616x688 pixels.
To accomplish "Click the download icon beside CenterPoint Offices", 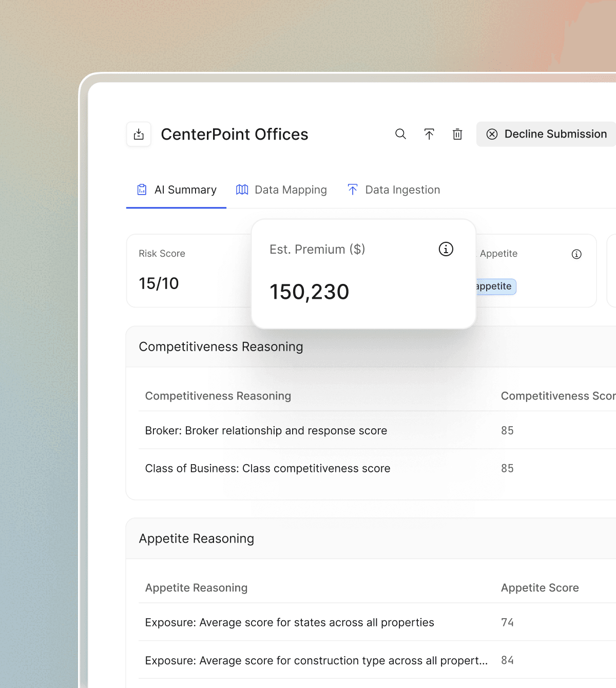I will 139,135.
